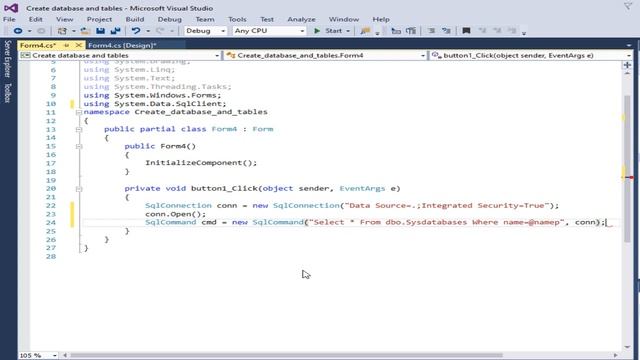Collapse the button1_Click method on line 20

(x=78, y=189)
